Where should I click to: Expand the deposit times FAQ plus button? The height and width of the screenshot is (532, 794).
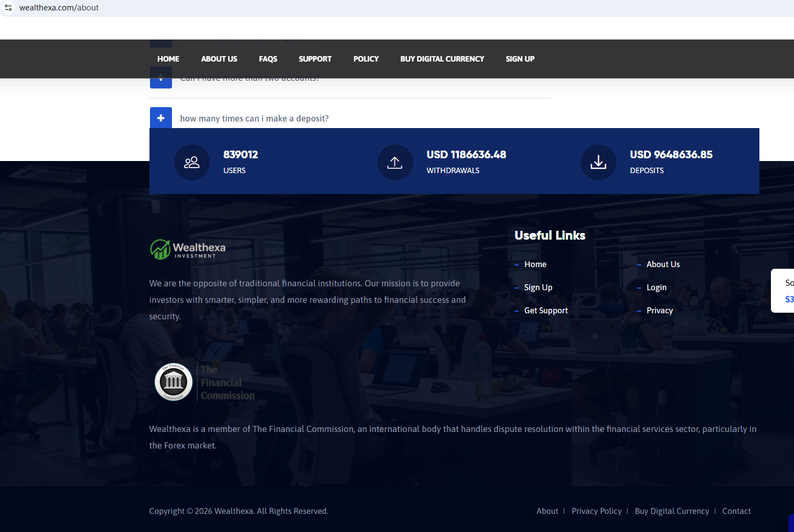(161, 118)
